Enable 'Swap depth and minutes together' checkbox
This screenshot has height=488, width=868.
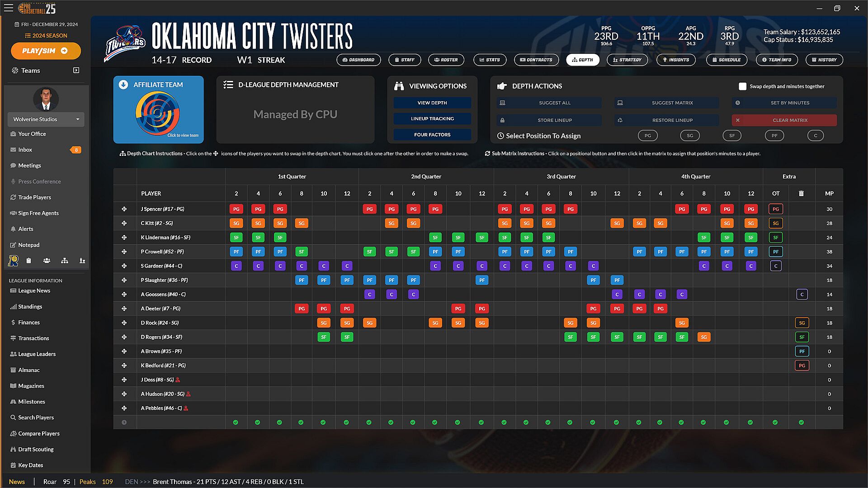pos(742,86)
